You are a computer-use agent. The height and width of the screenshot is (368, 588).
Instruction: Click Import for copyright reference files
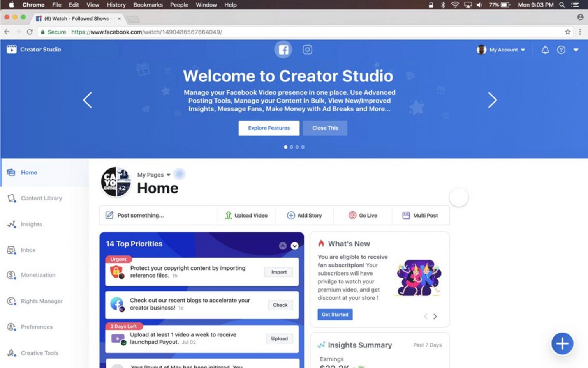click(x=279, y=272)
